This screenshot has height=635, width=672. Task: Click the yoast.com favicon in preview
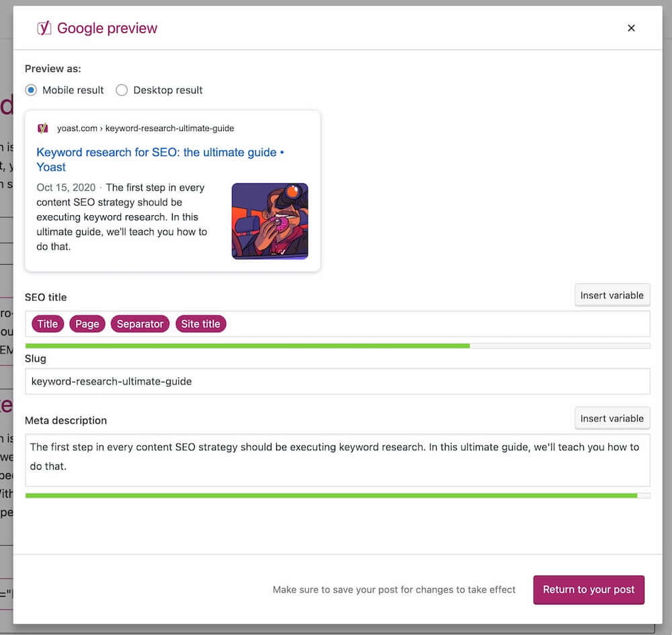click(43, 128)
